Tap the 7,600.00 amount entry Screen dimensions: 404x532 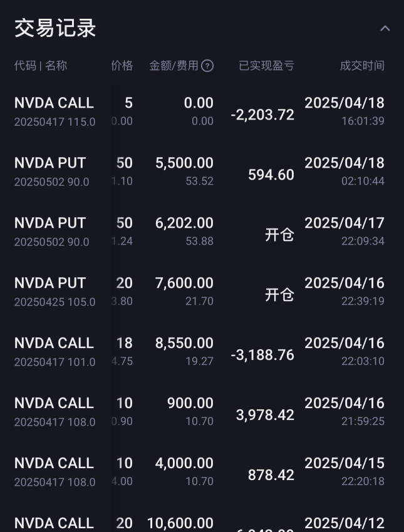[x=184, y=283]
